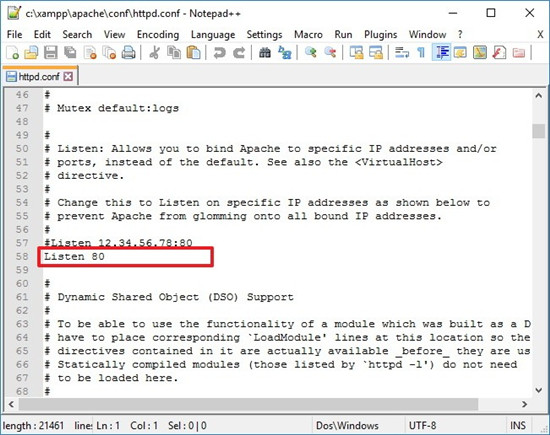Undo the last action in toolbar

[220, 53]
